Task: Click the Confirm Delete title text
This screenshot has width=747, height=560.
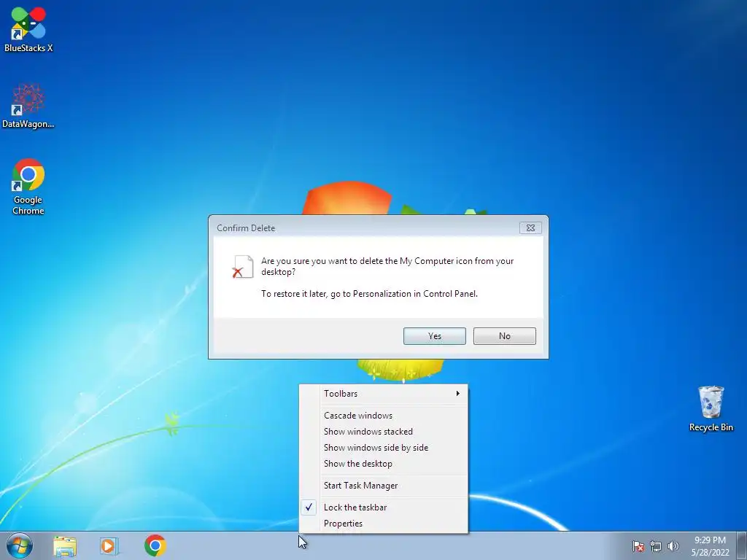Action: (x=246, y=228)
